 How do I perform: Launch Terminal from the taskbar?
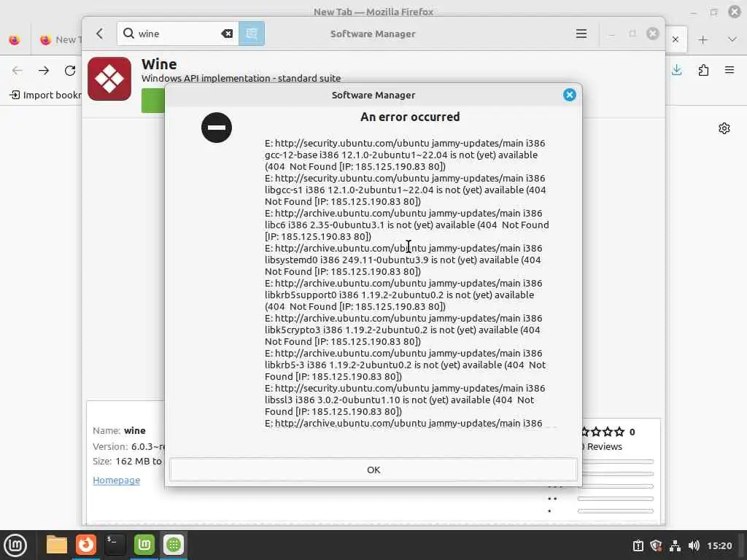pyautogui.click(x=115, y=545)
